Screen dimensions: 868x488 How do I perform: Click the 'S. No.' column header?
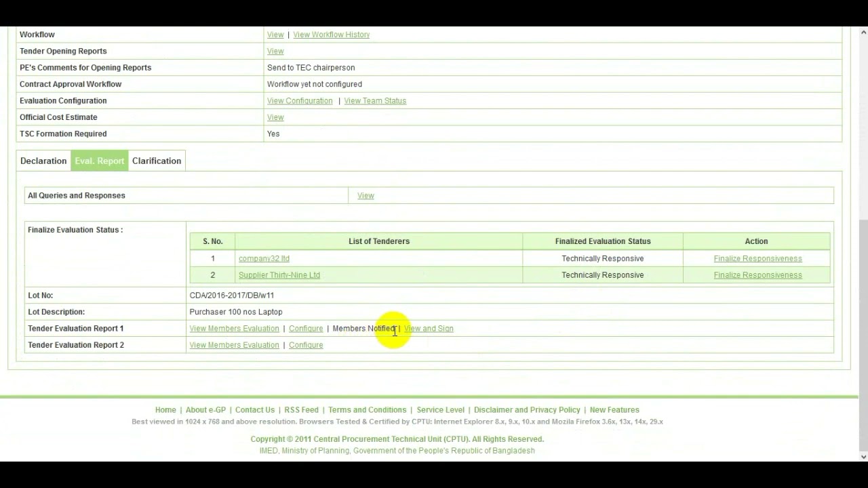point(212,241)
